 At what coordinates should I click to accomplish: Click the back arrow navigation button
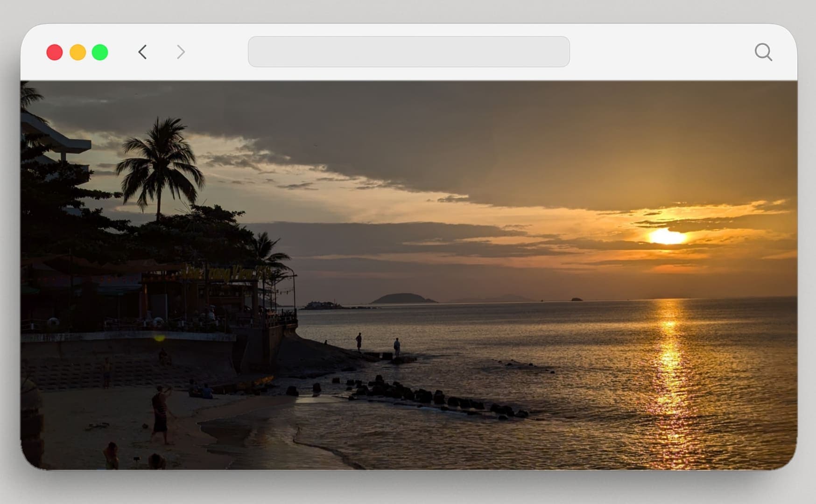tap(143, 52)
